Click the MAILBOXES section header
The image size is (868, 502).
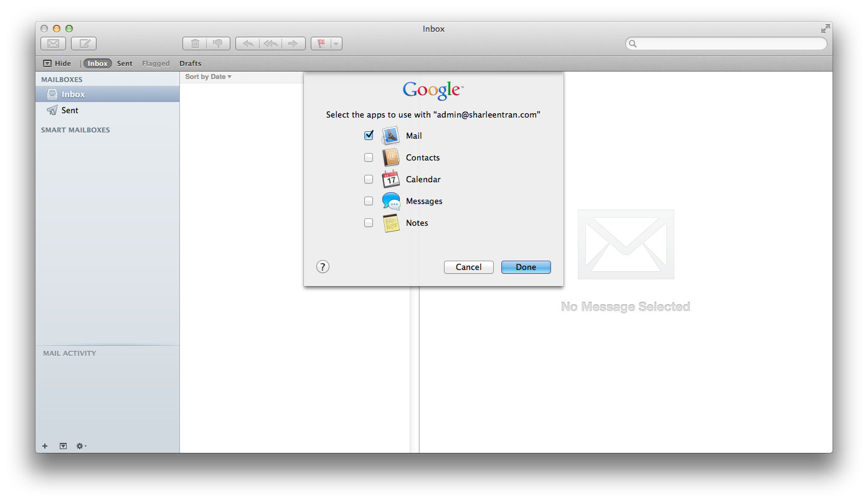click(x=62, y=80)
